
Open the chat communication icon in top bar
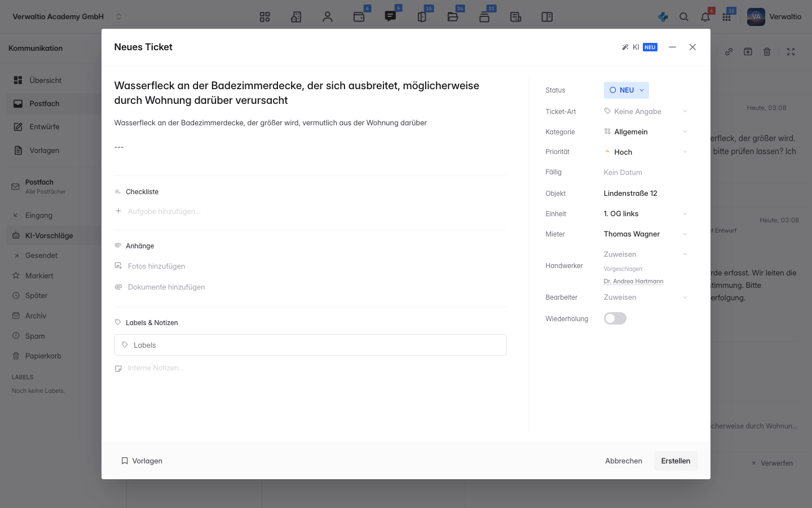tap(390, 16)
